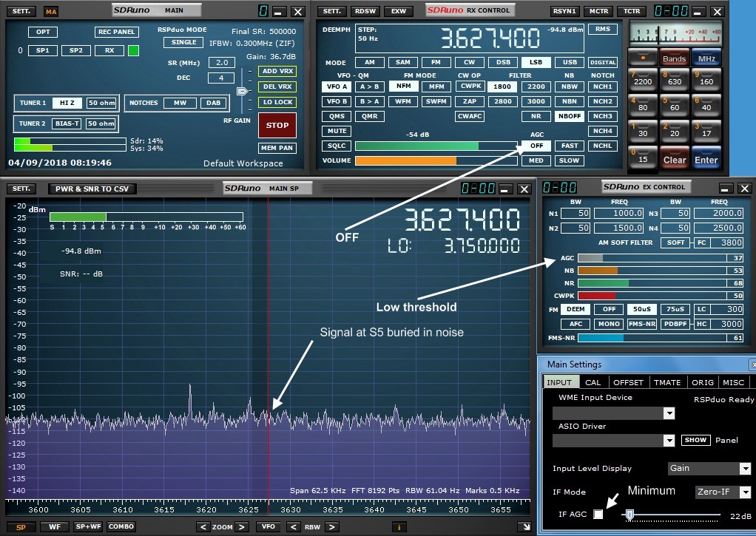756x536 pixels.
Task: Click the DEC value 4 field
Action: coord(221,78)
